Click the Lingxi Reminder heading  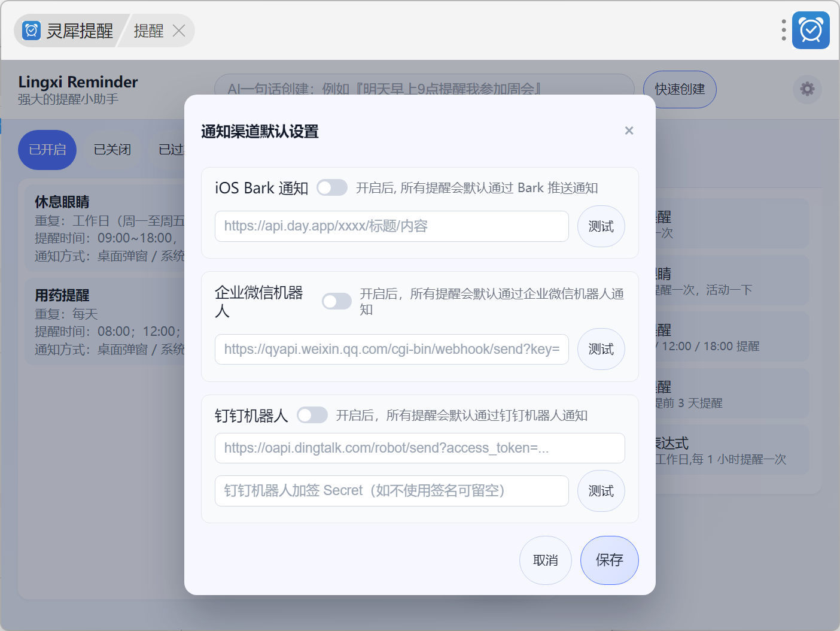(x=78, y=82)
